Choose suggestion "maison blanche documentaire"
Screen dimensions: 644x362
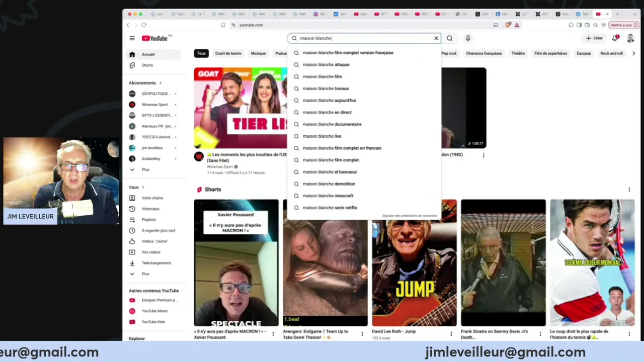point(364,124)
